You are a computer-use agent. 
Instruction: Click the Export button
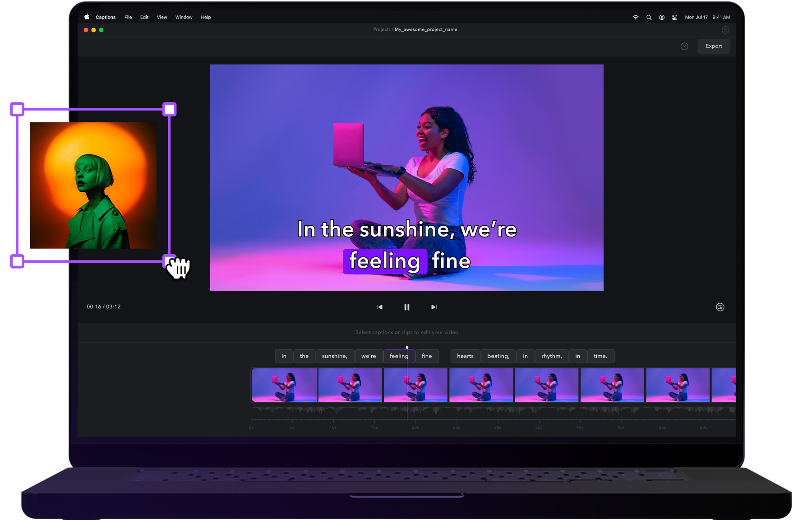[714, 46]
